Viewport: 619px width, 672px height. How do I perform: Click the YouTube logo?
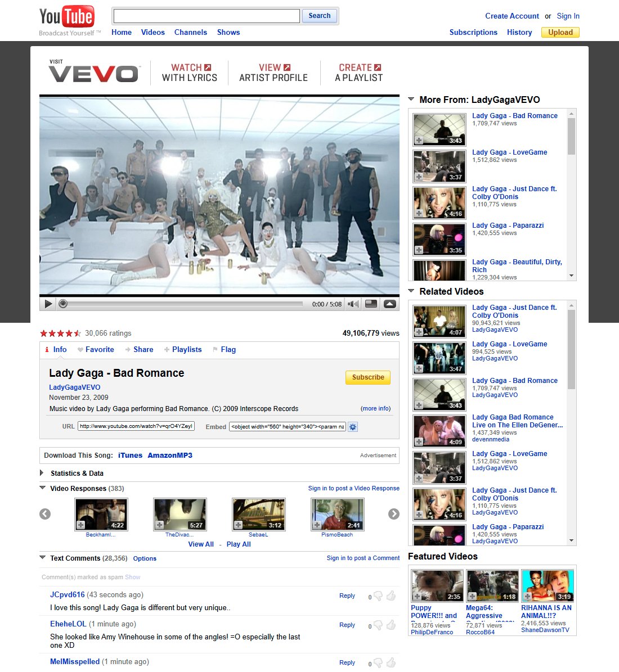[67, 17]
